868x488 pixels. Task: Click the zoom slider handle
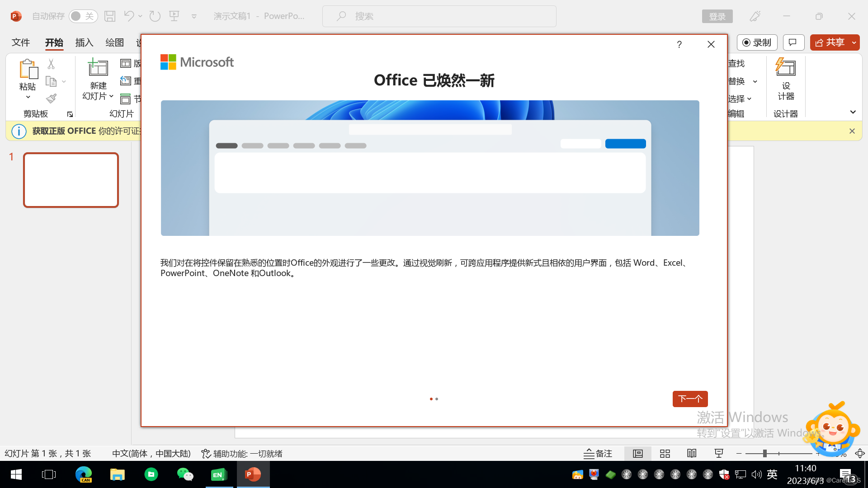click(764, 453)
